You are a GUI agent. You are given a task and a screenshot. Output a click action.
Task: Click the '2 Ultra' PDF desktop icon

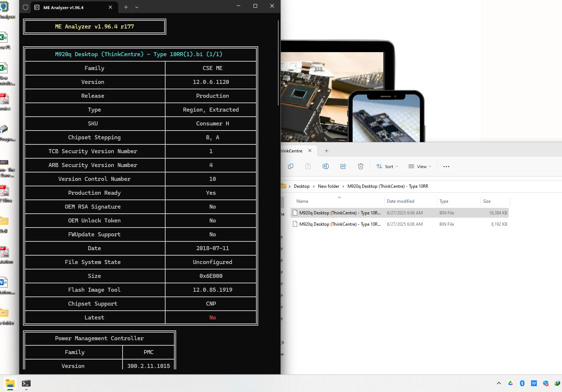(5, 193)
